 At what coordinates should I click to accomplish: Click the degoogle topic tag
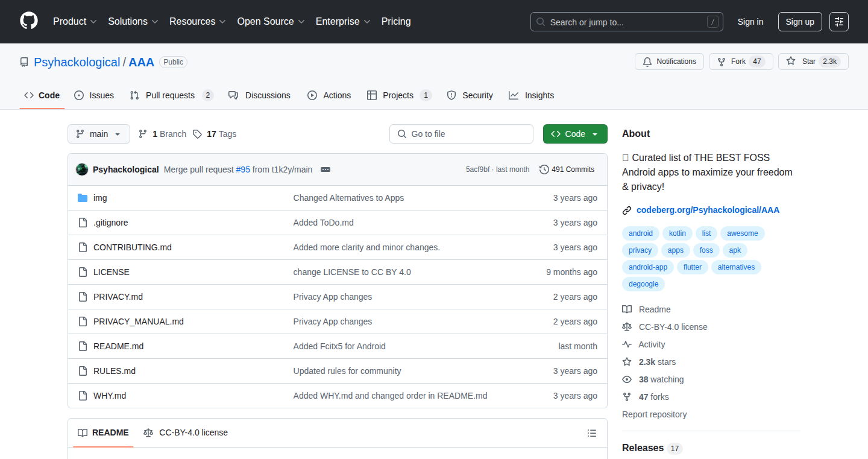[x=643, y=284]
